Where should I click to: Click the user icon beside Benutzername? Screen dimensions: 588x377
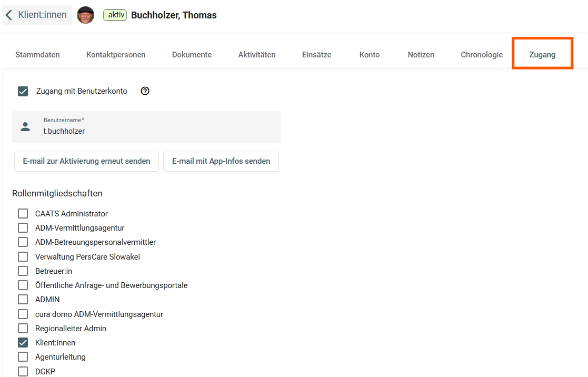(x=25, y=127)
